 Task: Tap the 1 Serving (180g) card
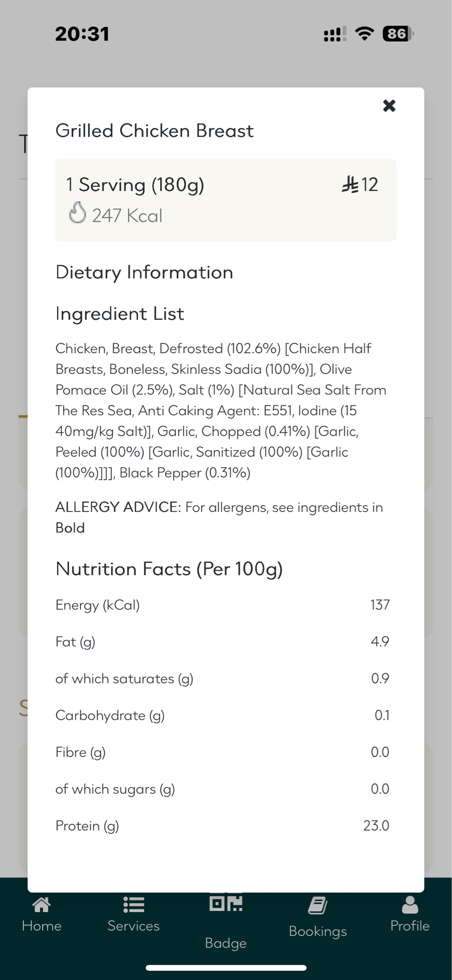(226, 200)
